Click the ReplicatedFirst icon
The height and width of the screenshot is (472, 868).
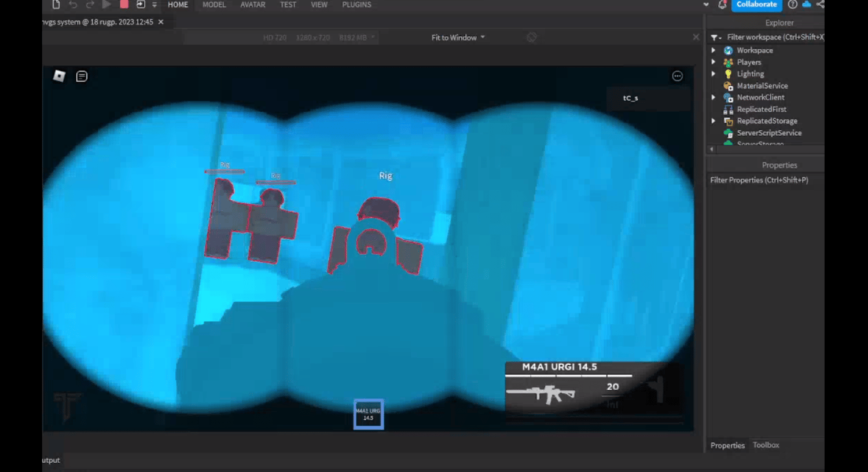point(729,109)
